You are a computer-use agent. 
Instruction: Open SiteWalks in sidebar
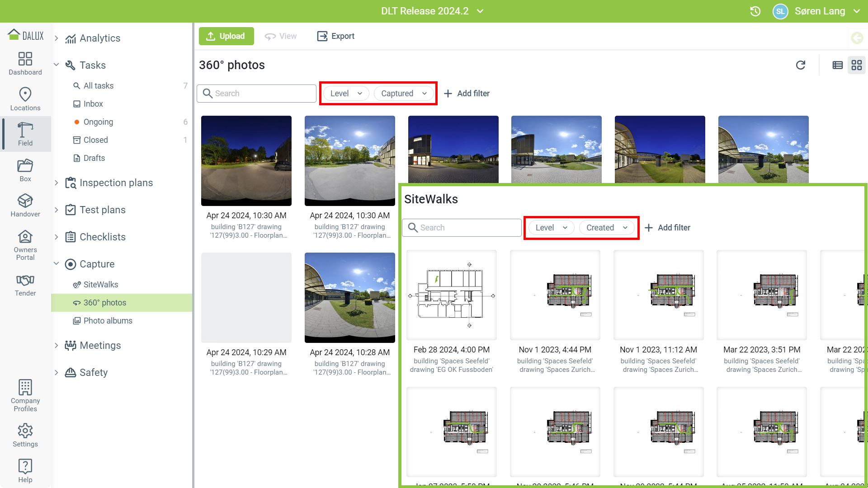coord(122,285)
